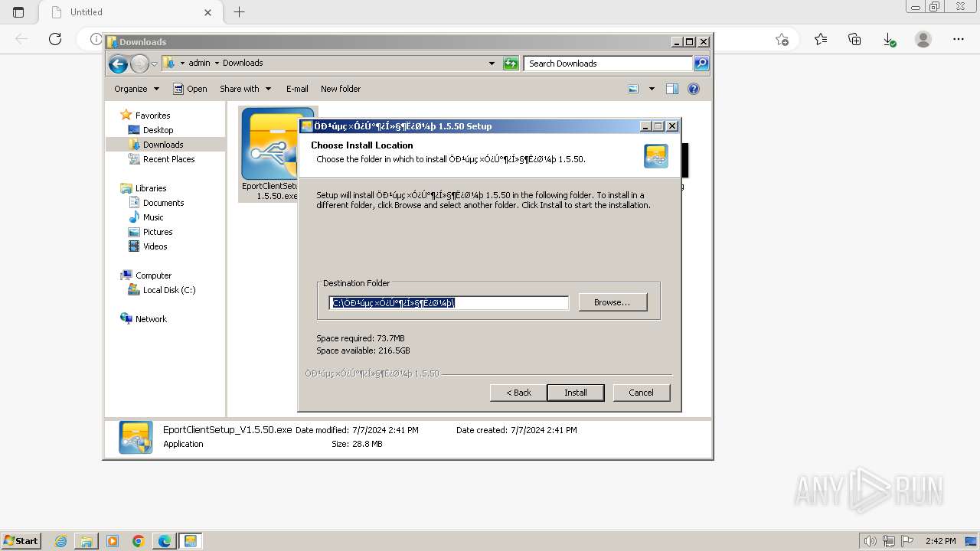Screen dimensions: 980x551
Task: Open a new browser tab
Action: (239, 12)
